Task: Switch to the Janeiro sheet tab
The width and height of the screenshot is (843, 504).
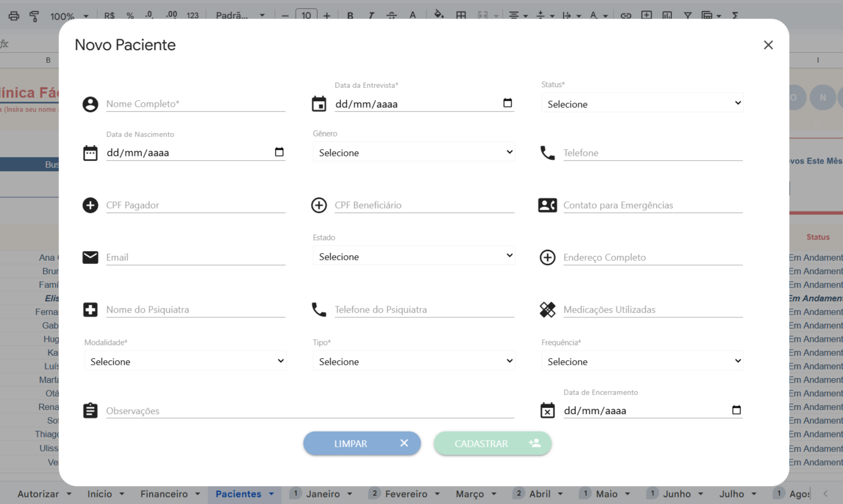Action: pos(323,494)
